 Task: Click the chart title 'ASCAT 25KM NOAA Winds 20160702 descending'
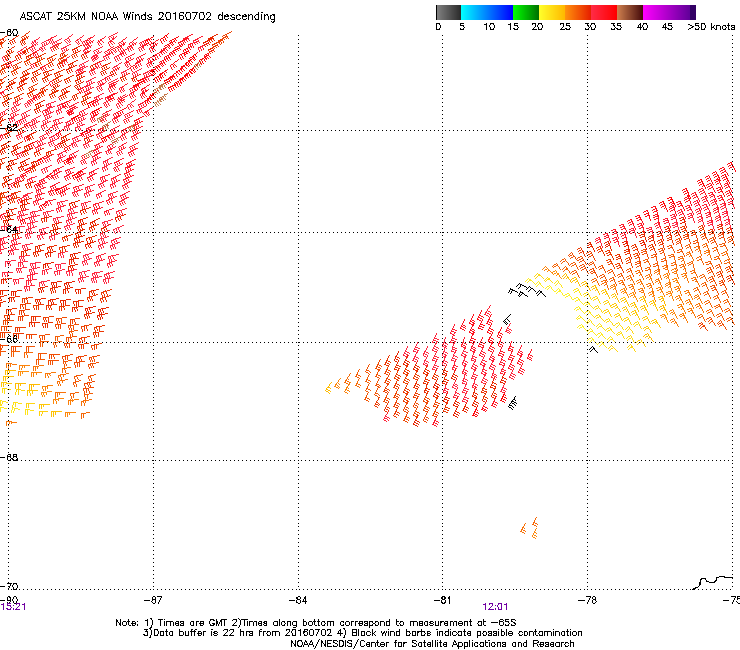(147, 16)
